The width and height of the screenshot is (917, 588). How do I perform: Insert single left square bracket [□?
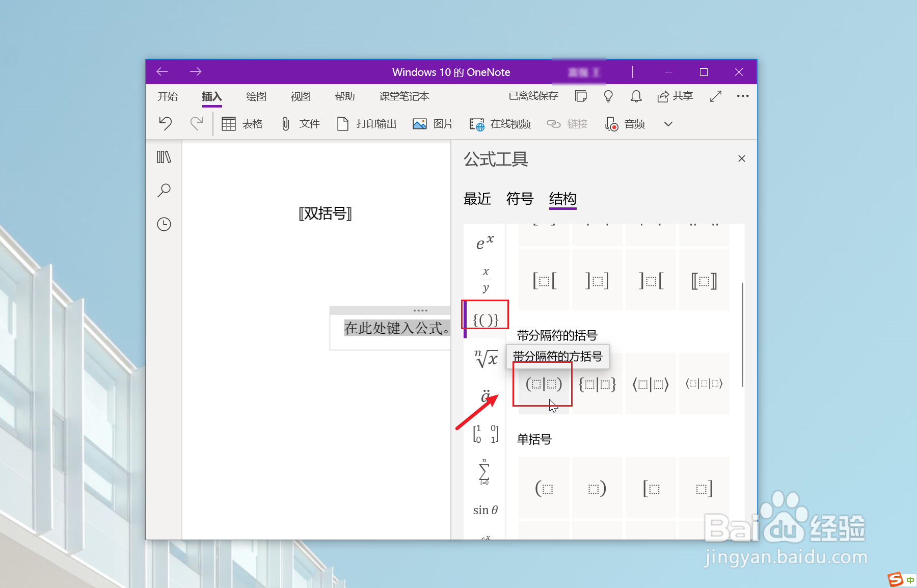tap(651, 488)
